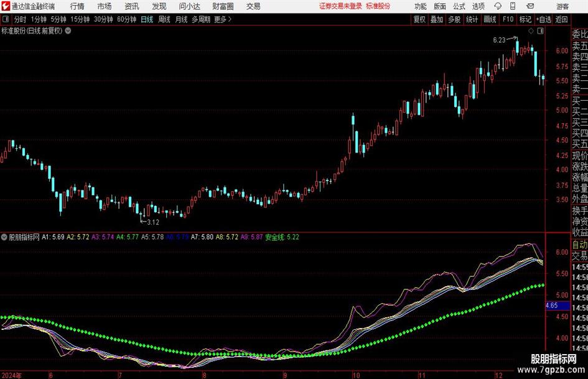Select the 周线 weekly period tab
The height and width of the screenshot is (379, 588).
point(164,19)
